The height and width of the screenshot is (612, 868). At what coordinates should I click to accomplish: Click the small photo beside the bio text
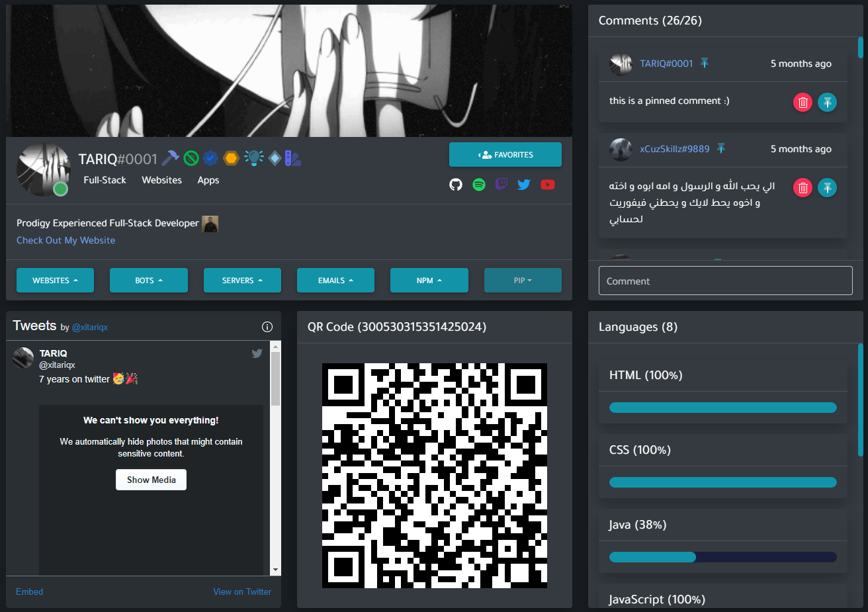210,224
